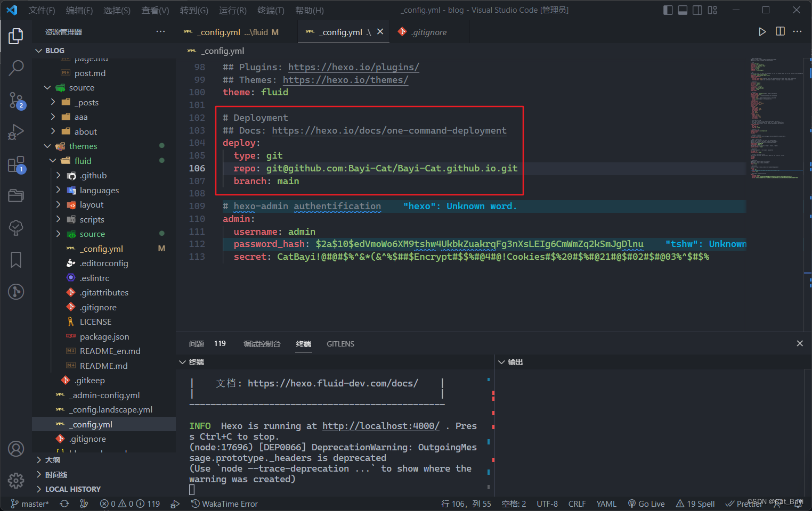This screenshot has height=511, width=812.
Task: Expand the languages folder
Action: point(104,190)
